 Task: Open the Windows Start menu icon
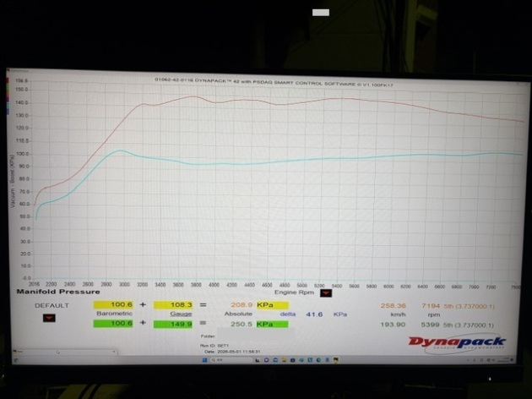[204, 360]
